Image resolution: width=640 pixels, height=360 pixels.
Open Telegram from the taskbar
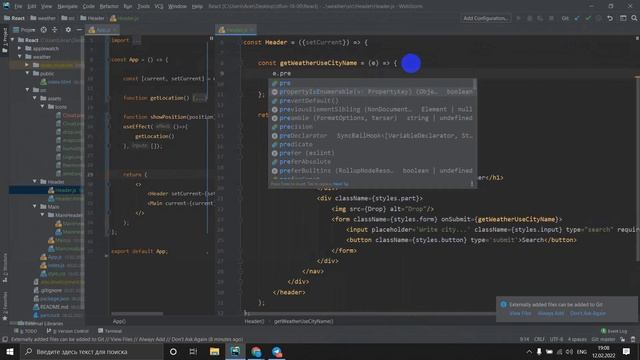coord(277,351)
